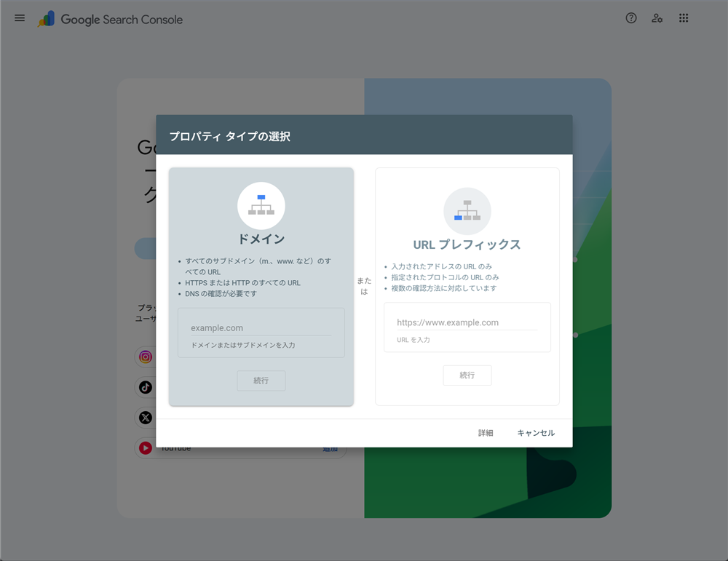Click 続行 under the URL prefix field
Viewport: 728px width, 561px height.
pos(467,375)
